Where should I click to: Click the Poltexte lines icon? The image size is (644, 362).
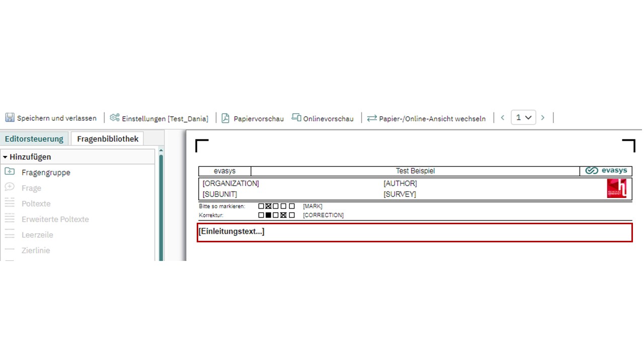(10, 203)
